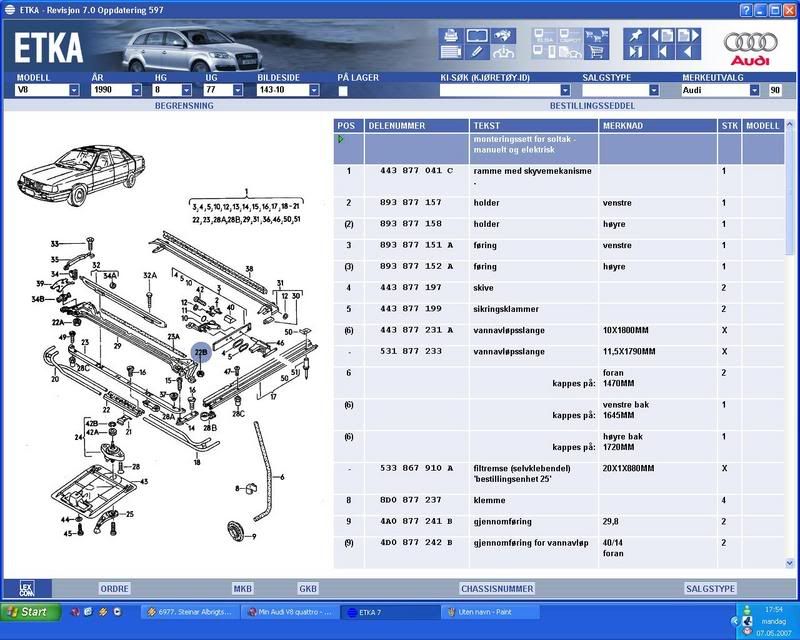Click the MKB button
This screenshot has height=640, width=800.
tap(243, 589)
